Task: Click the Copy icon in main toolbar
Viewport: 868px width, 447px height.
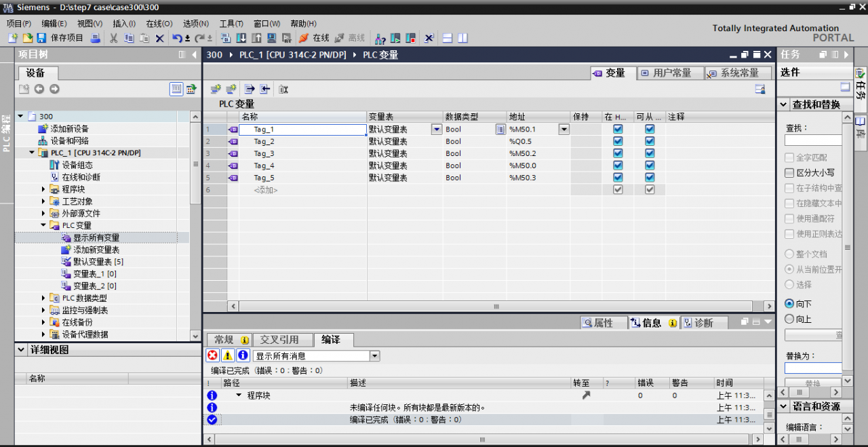Action: (129, 38)
